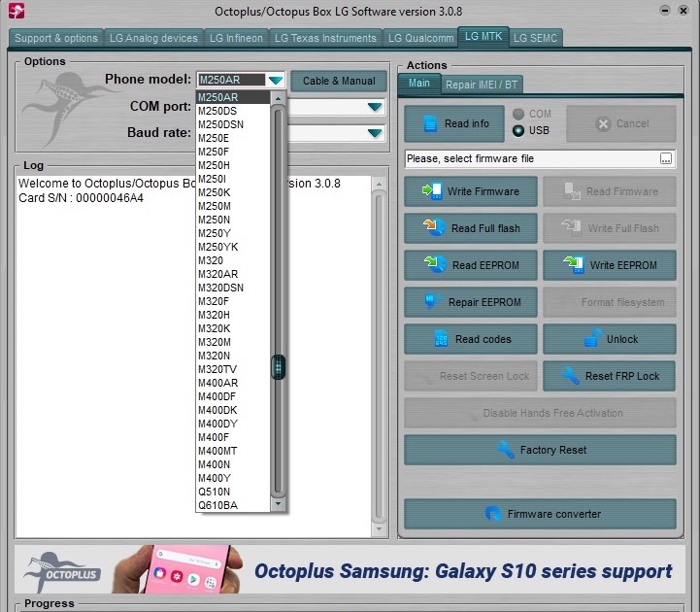Click the Read codes button label
Screen dimensions: 700x612
(483, 339)
